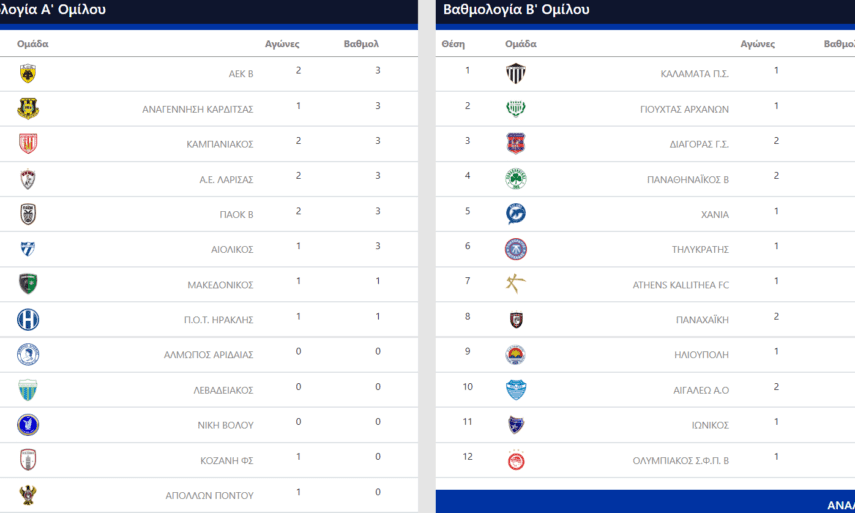Click the Βαθμολογία Β' Ομίλου heading
Viewport: 855px width, 513px height.
point(516,10)
